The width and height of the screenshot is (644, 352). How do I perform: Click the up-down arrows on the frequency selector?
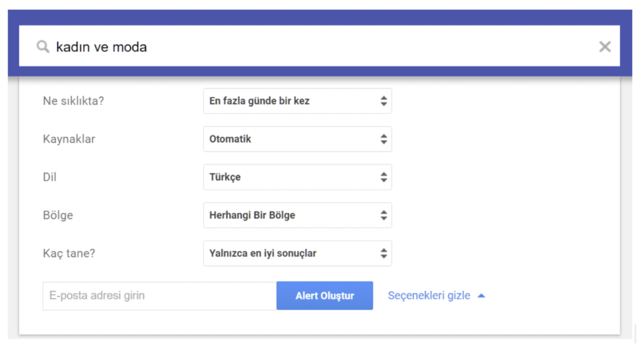coord(384,101)
